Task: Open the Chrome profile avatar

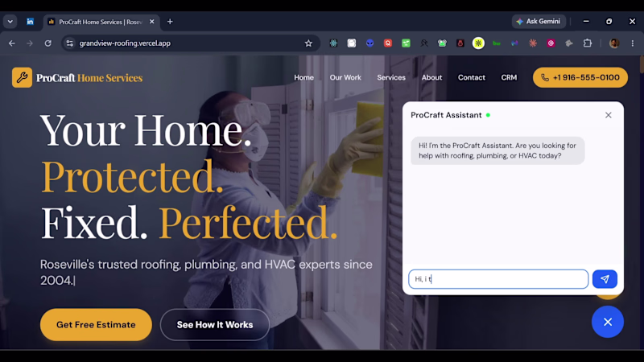Action: tap(614, 43)
